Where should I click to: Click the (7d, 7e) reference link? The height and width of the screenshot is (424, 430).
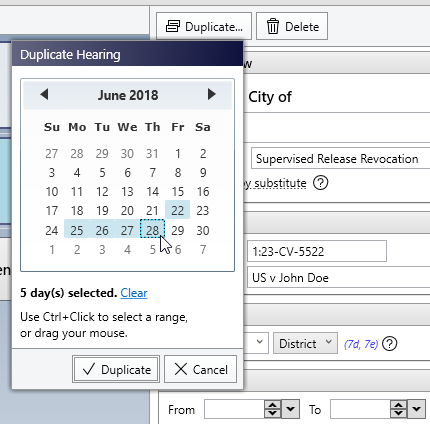coord(361,344)
